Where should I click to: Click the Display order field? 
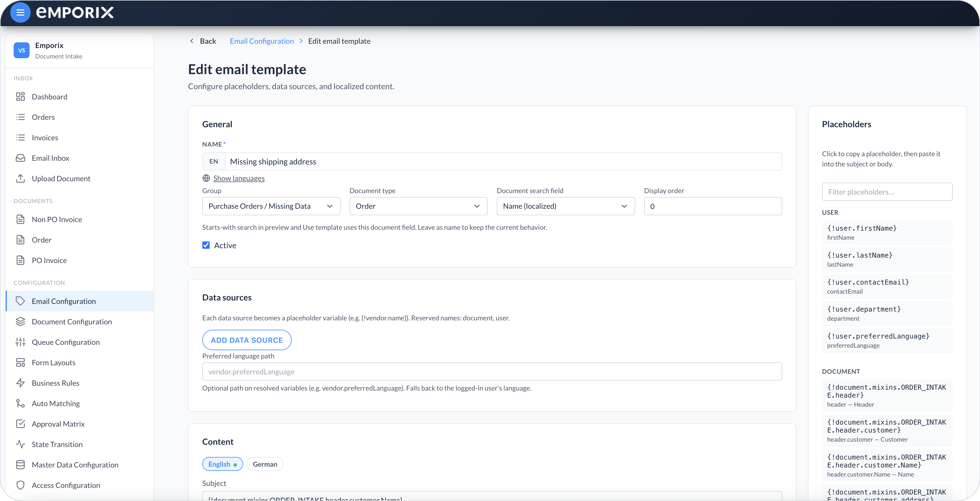point(713,206)
